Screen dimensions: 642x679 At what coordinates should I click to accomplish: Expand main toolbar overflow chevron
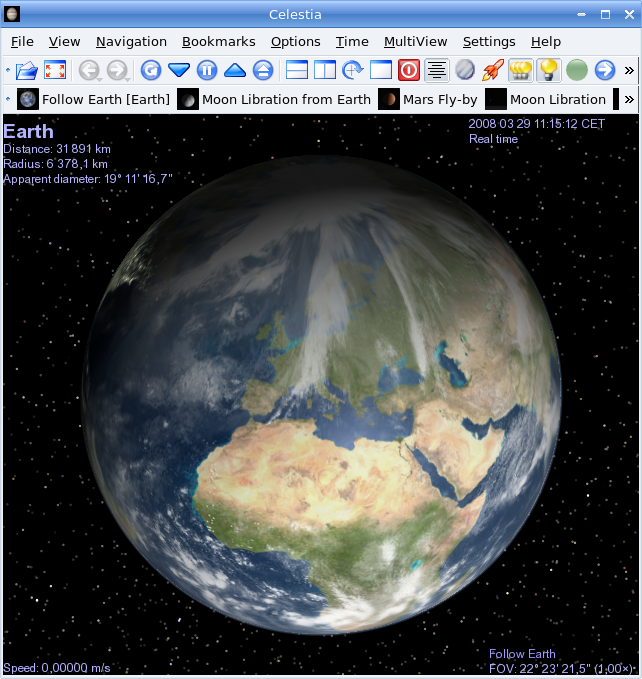point(629,70)
